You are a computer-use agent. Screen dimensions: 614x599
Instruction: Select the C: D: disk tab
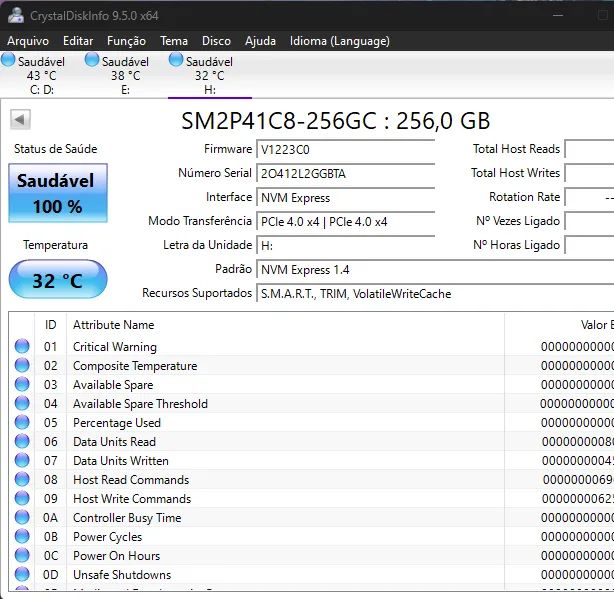pyautogui.click(x=42, y=75)
